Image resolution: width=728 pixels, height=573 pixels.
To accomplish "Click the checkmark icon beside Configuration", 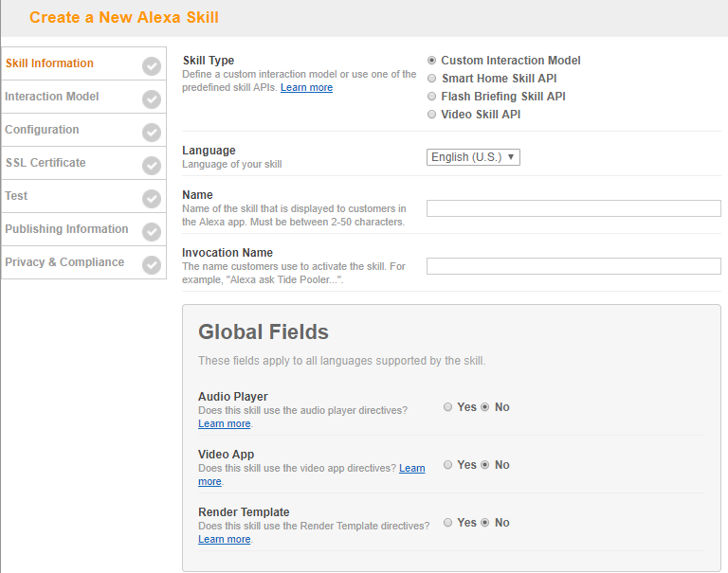I will (x=152, y=132).
